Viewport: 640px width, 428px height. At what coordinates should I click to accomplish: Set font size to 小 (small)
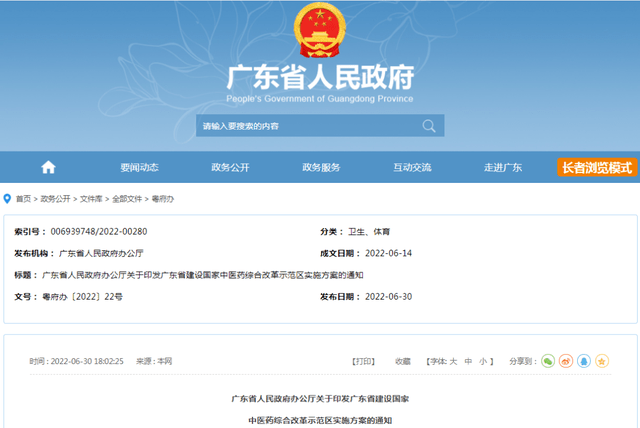tap(482, 360)
